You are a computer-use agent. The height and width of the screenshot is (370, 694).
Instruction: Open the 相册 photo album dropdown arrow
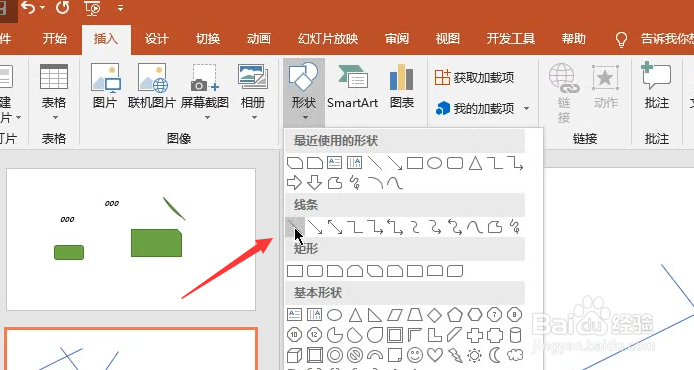coord(254,118)
